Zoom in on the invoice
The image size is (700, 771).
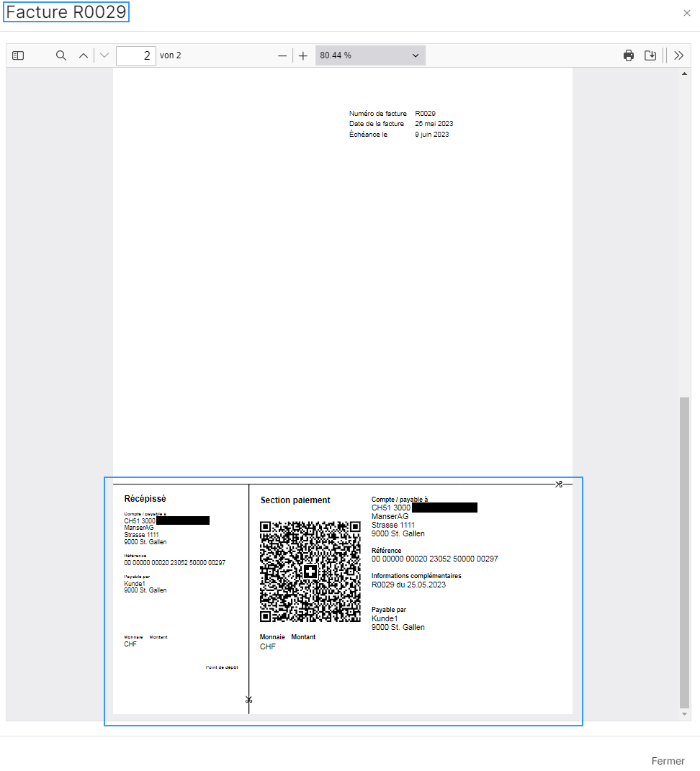(303, 56)
